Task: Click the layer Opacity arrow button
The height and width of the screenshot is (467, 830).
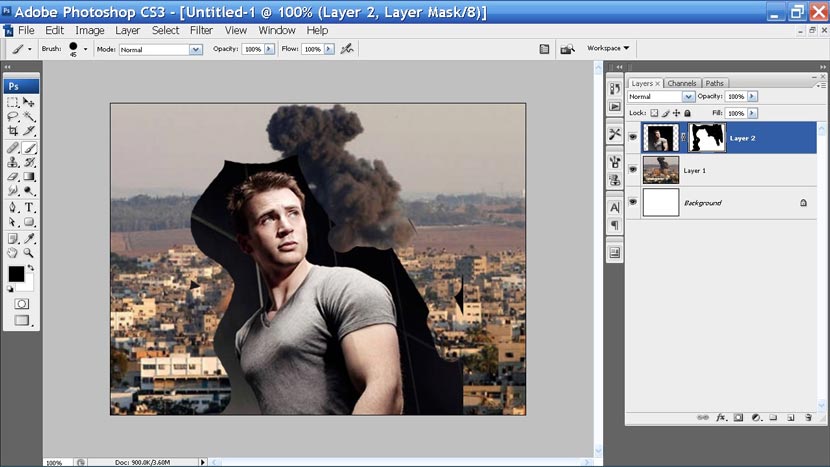Action: click(x=752, y=97)
